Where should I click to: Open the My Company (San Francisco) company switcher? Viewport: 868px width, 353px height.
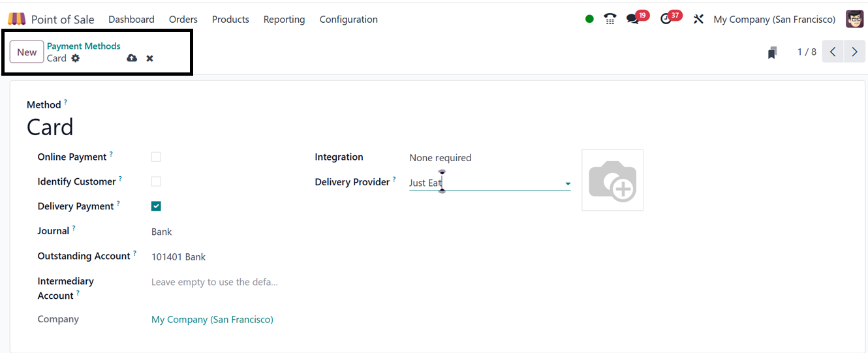[774, 20]
